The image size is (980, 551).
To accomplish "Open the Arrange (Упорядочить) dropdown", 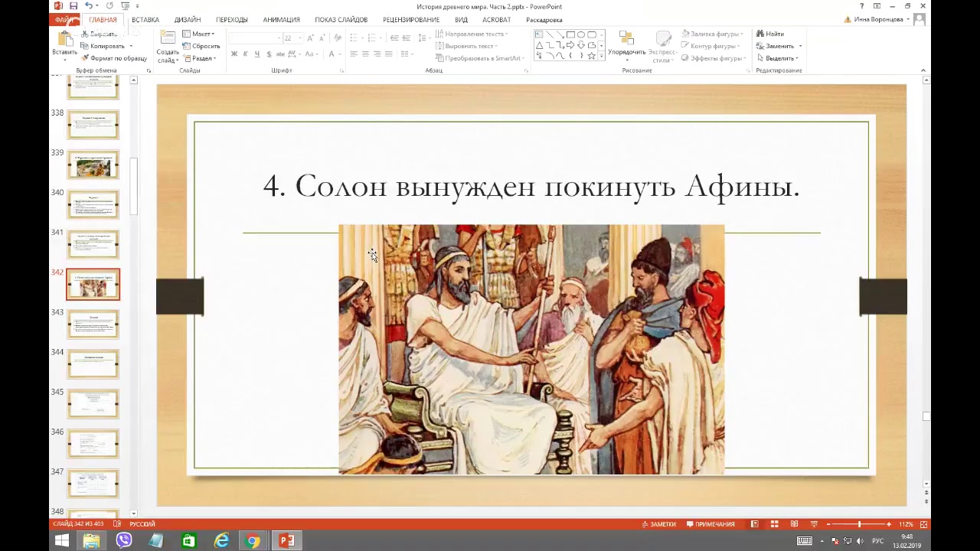I will [626, 46].
